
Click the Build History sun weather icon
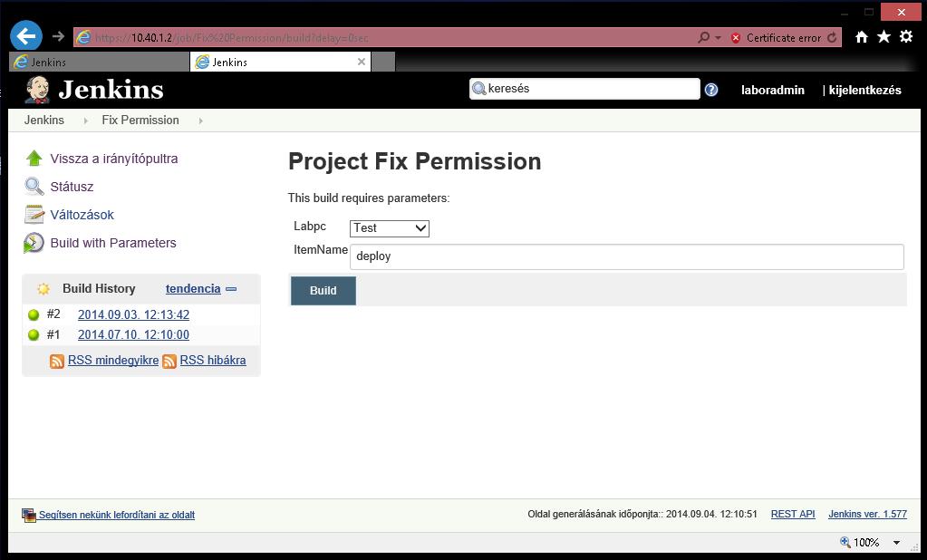point(43,288)
